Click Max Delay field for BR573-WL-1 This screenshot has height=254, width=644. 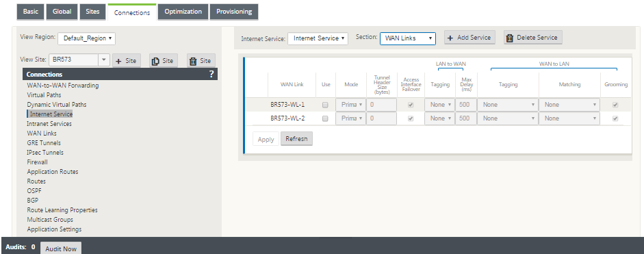coord(466,105)
